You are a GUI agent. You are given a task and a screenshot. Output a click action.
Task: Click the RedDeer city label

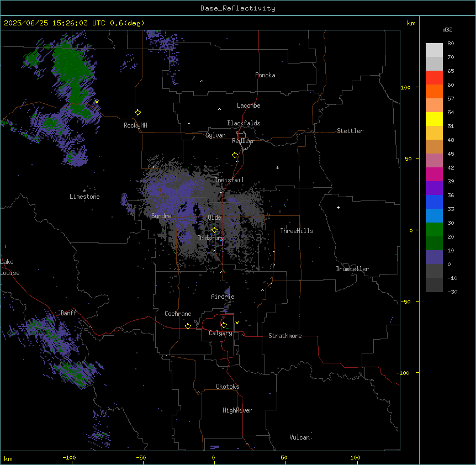243,141
